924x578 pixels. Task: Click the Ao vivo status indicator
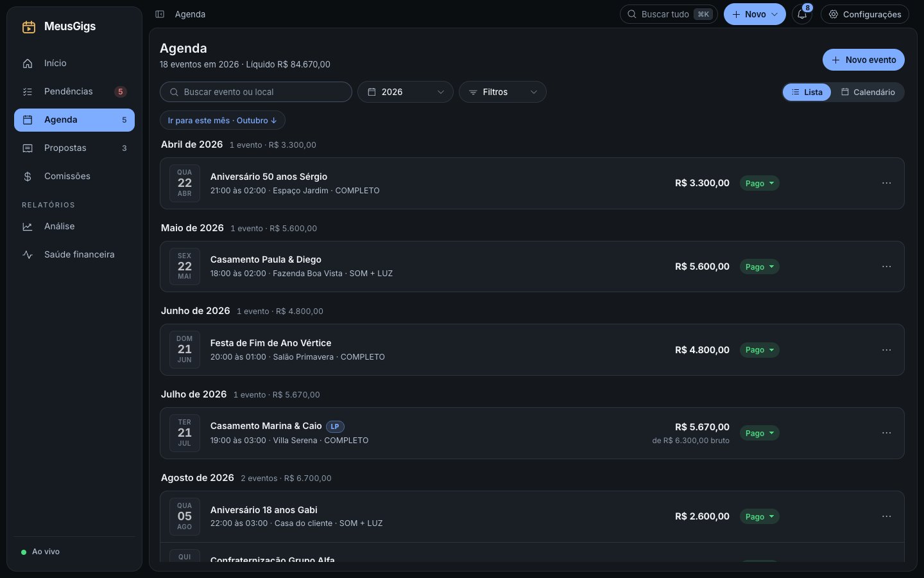point(40,552)
